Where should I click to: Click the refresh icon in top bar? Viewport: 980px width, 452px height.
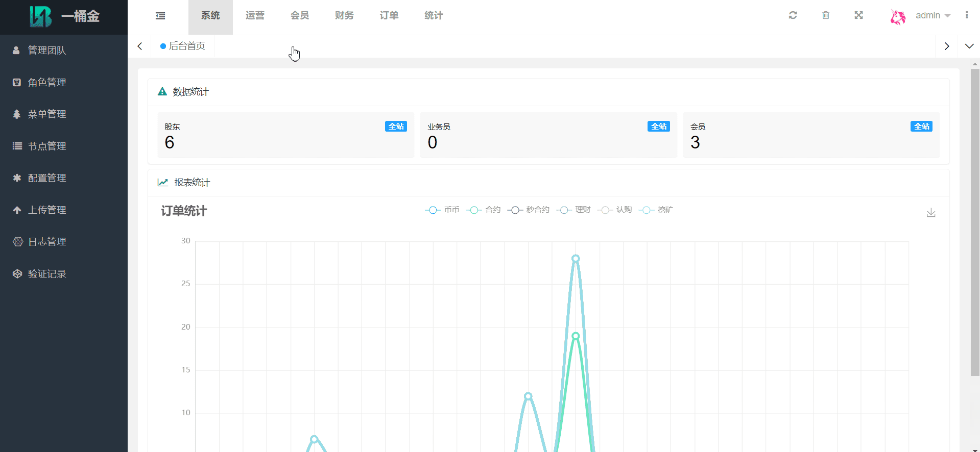pos(793,15)
